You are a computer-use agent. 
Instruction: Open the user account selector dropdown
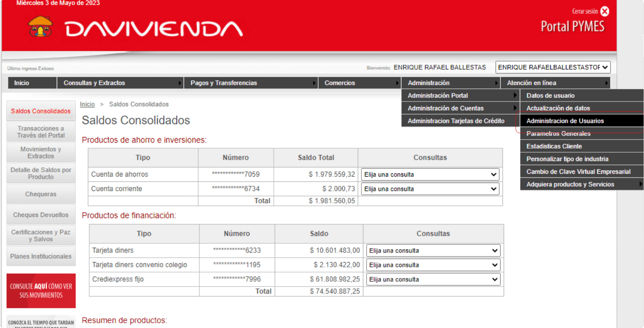coord(552,67)
